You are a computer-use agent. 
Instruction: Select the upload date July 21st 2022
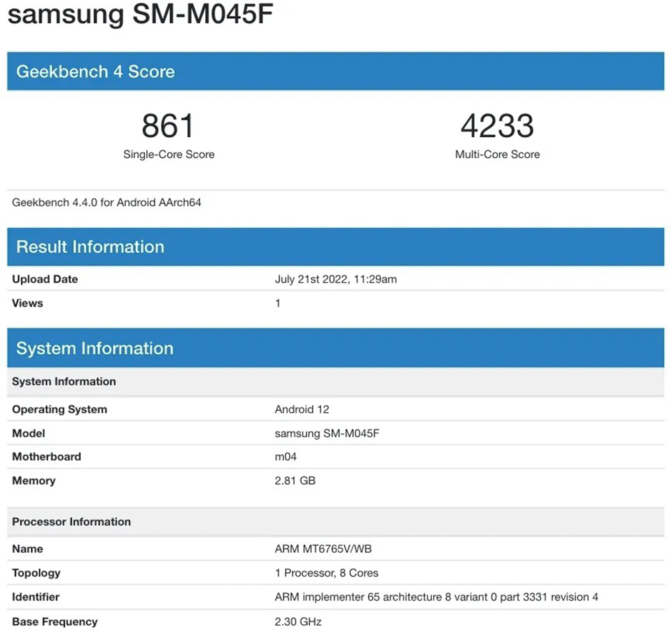336,279
